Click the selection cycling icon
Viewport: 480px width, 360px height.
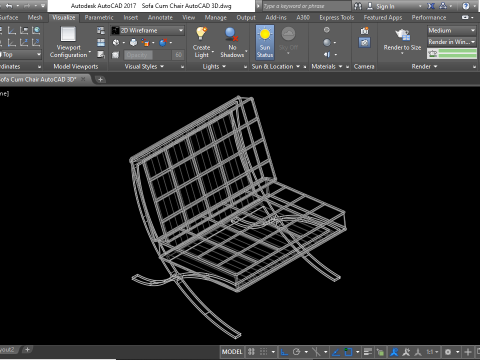[x=380, y=352]
